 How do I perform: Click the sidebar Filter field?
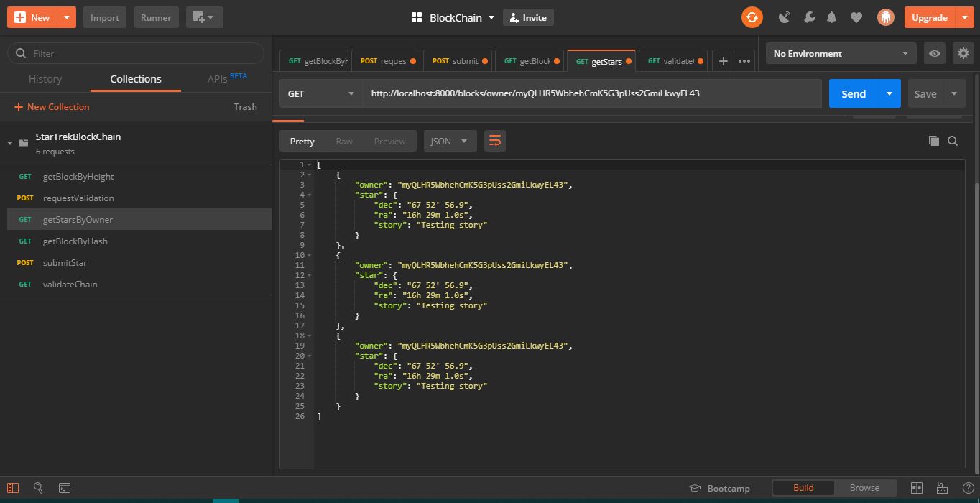tap(136, 53)
